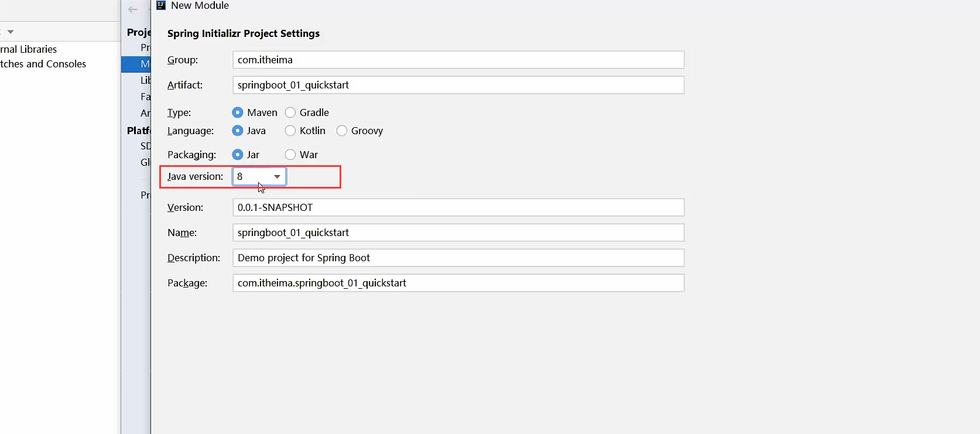Screen dimensions: 980x434
Task: Select Kotlin as the language
Action: 290,131
